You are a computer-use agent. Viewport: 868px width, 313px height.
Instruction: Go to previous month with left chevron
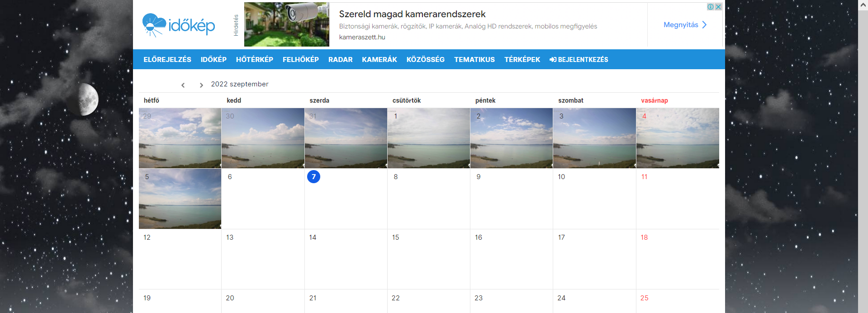[x=183, y=85]
